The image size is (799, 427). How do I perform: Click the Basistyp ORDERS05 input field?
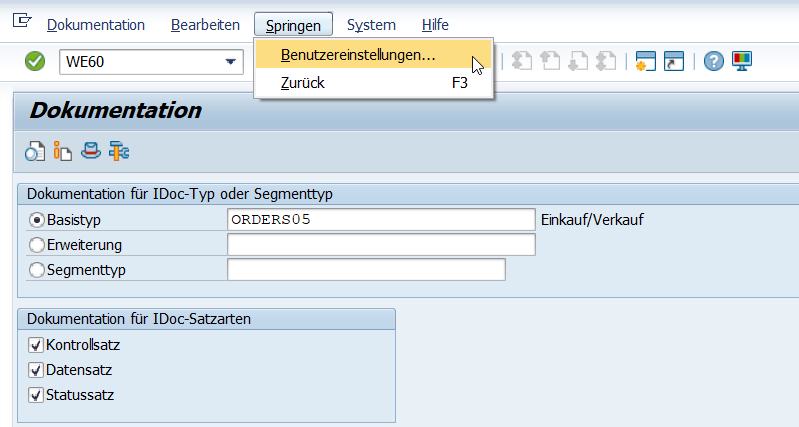tap(381, 220)
